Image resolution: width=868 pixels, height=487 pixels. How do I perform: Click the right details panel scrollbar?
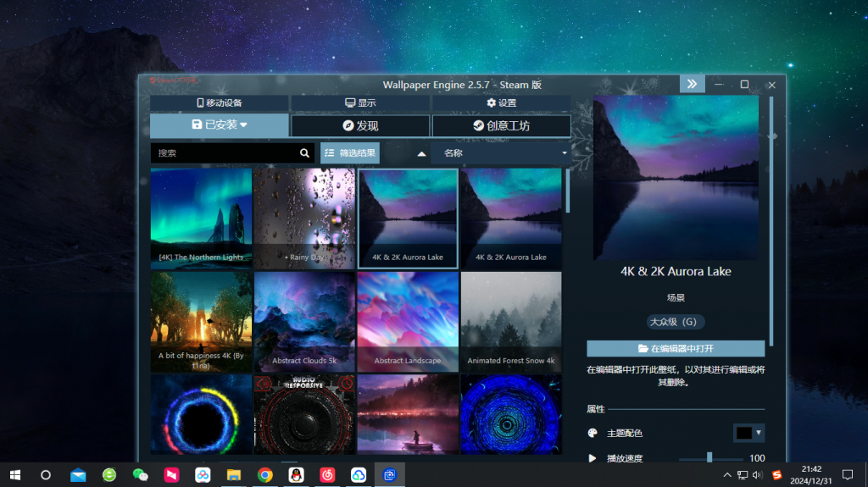point(771,221)
